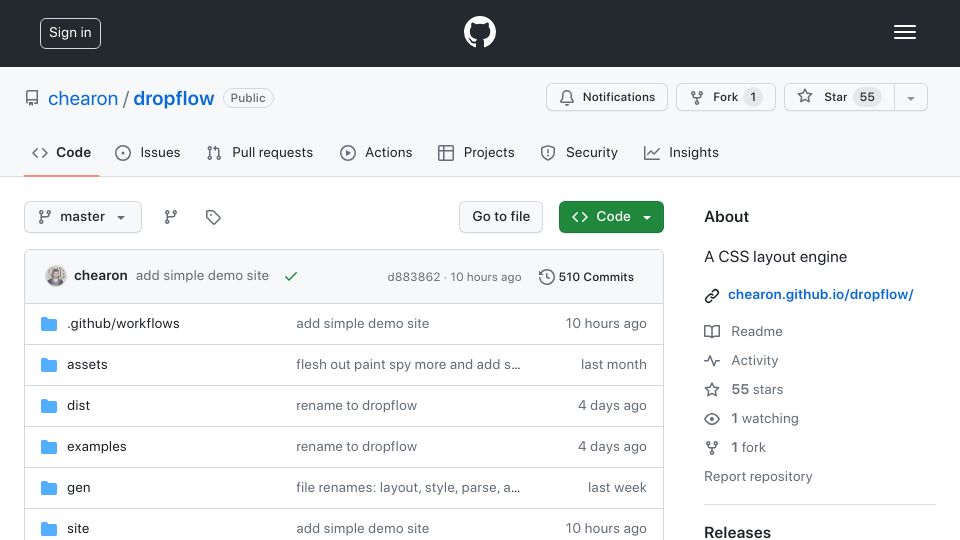Image resolution: width=960 pixels, height=540 pixels.
Task: View tags via the tag icon
Action: tap(212, 217)
